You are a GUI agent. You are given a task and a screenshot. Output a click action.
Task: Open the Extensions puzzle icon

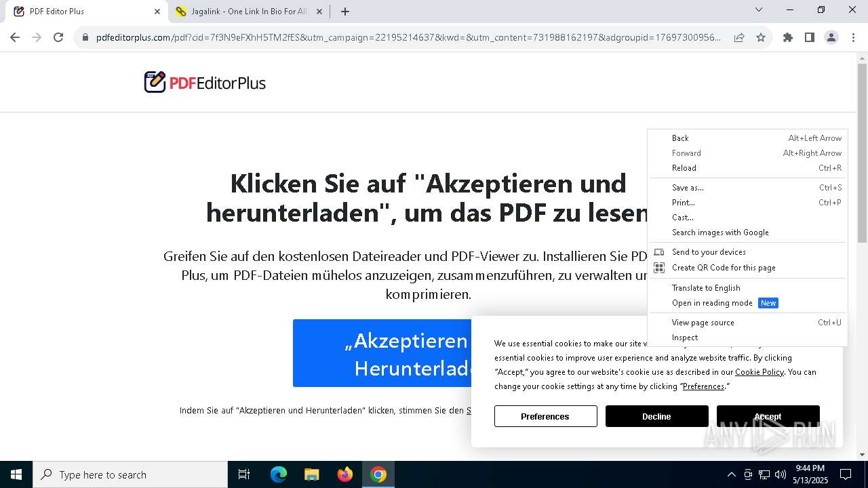click(x=788, y=37)
